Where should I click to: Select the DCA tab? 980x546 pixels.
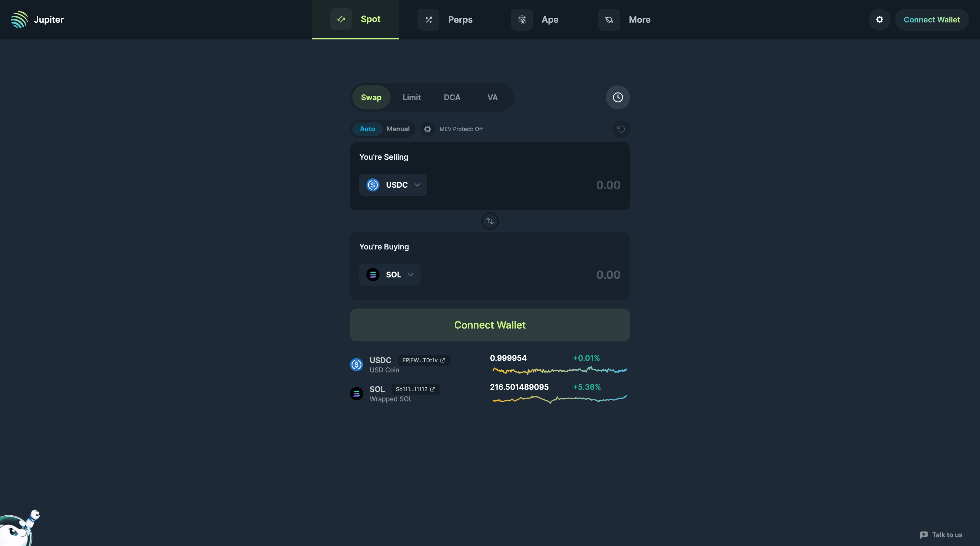[452, 97]
